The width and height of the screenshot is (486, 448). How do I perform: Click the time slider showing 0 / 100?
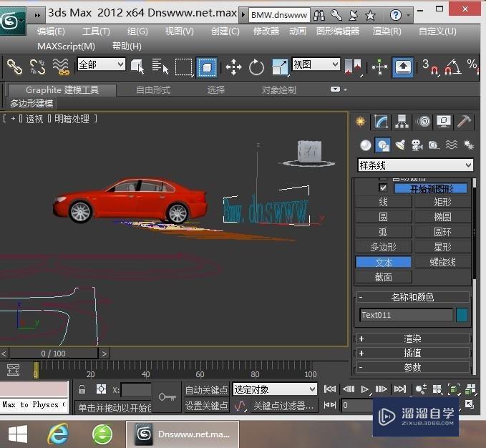coord(54,354)
